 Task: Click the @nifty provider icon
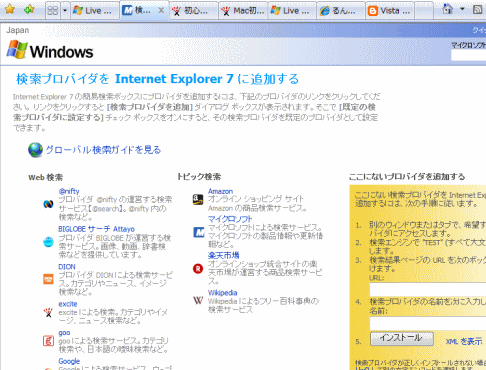pos(48,204)
